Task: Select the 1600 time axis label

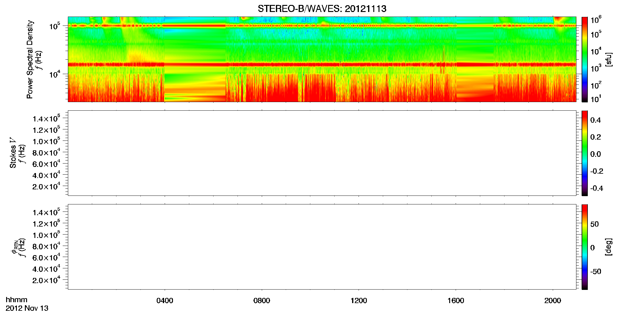Action: click(x=456, y=301)
